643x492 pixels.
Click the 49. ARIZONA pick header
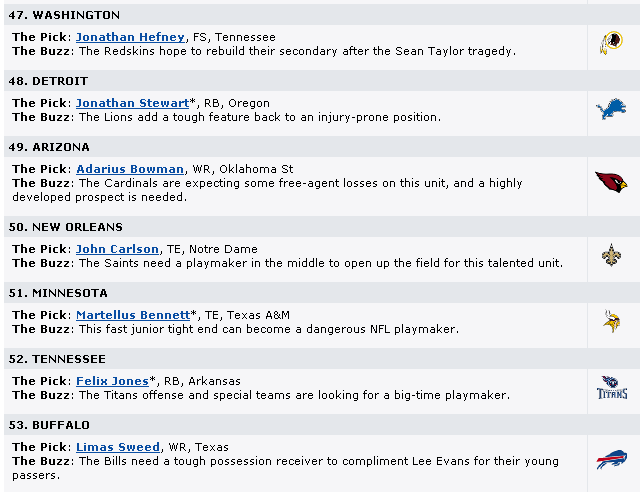[x=48, y=147]
